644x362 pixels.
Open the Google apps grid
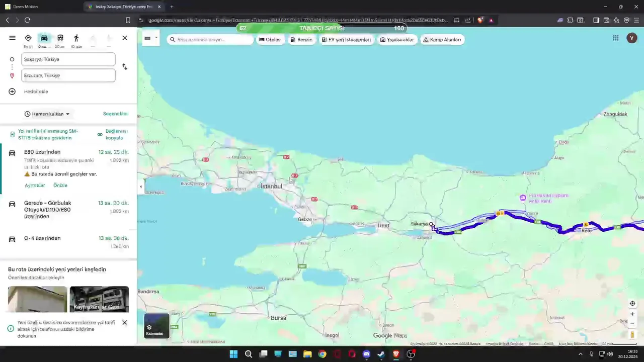[x=616, y=38]
